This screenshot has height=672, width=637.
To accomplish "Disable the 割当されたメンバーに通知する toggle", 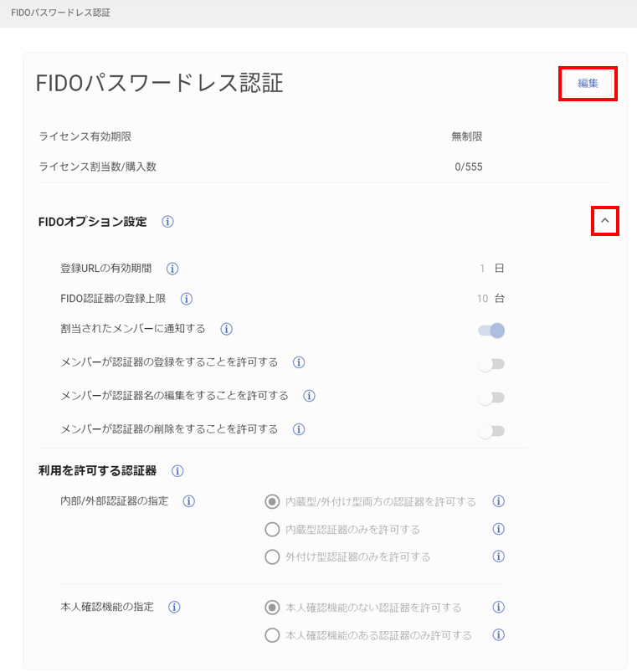I will tap(491, 331).
